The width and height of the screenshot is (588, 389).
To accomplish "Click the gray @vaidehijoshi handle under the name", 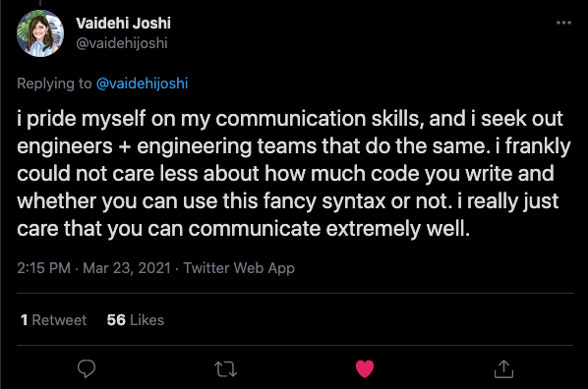I will tap(122, 43).
